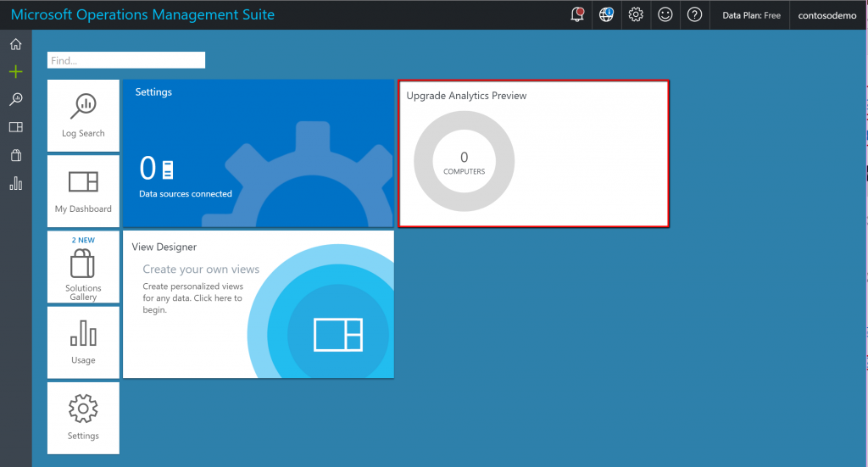Click the 0 Computers donut chart

coord(464,161)
